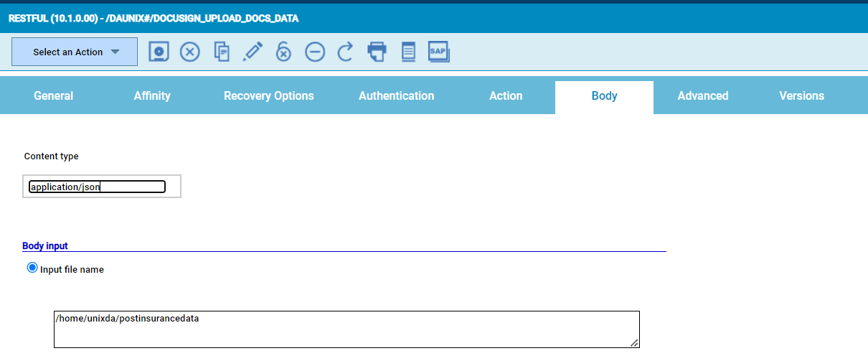Click the Content type input field
Screen dimensions: 868x361
tap(98, 187)
